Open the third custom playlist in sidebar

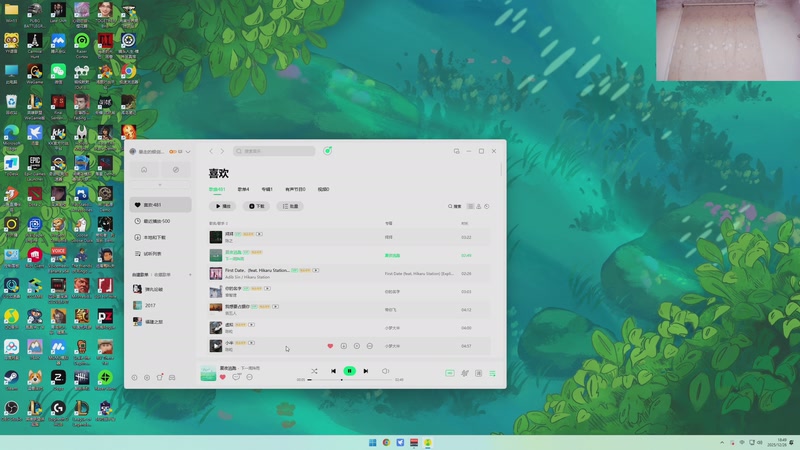(x=160, y=321)
